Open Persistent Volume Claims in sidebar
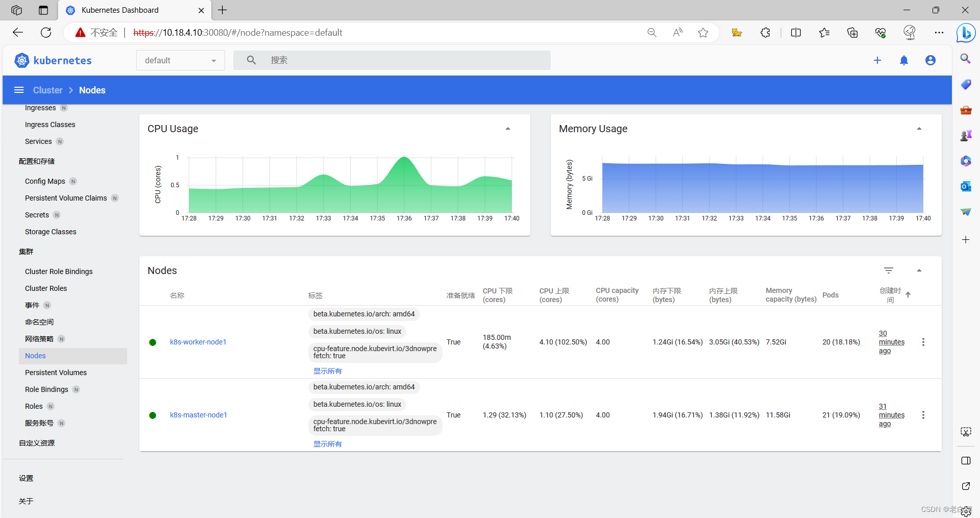The width and height of the screenshot is (980, 518). point(66,198)
